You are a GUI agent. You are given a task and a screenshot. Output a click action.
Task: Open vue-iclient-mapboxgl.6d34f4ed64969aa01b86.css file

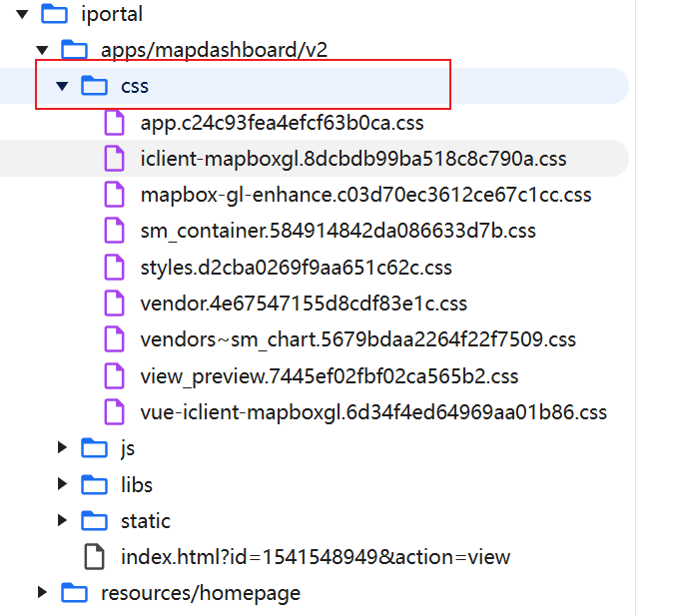tap(373, 412)
